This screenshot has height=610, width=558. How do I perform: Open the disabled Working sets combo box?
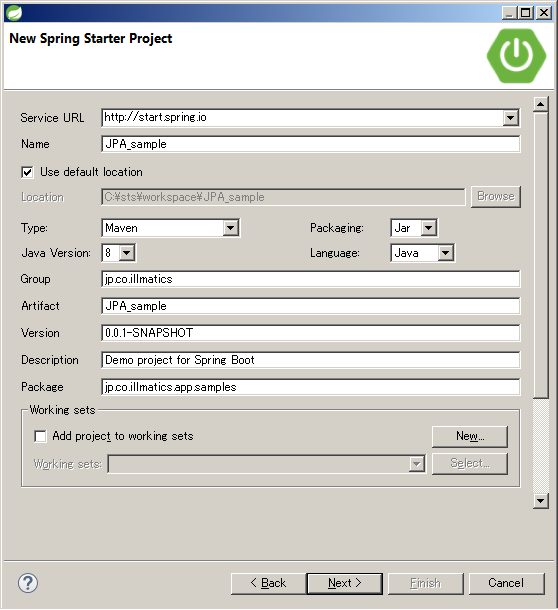(x=267, y=464)
